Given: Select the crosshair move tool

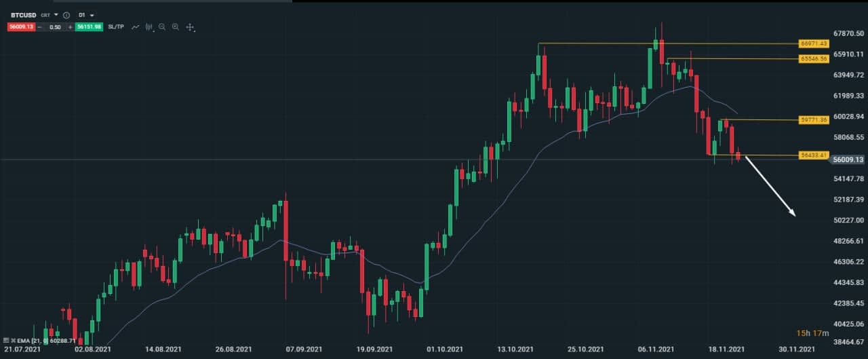Looking at the screenshot, I should pyautogui.click(x=190, y=27).
